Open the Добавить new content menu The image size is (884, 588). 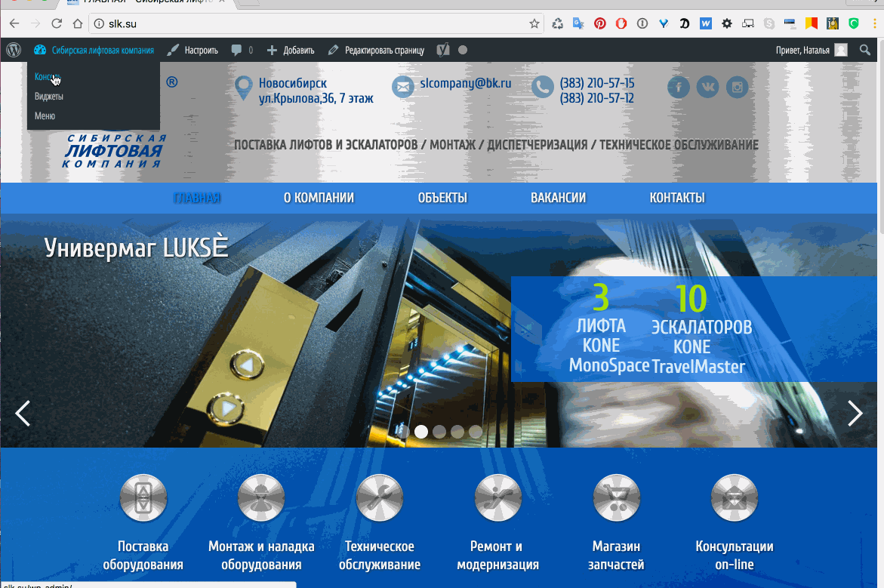coord(291,50)
